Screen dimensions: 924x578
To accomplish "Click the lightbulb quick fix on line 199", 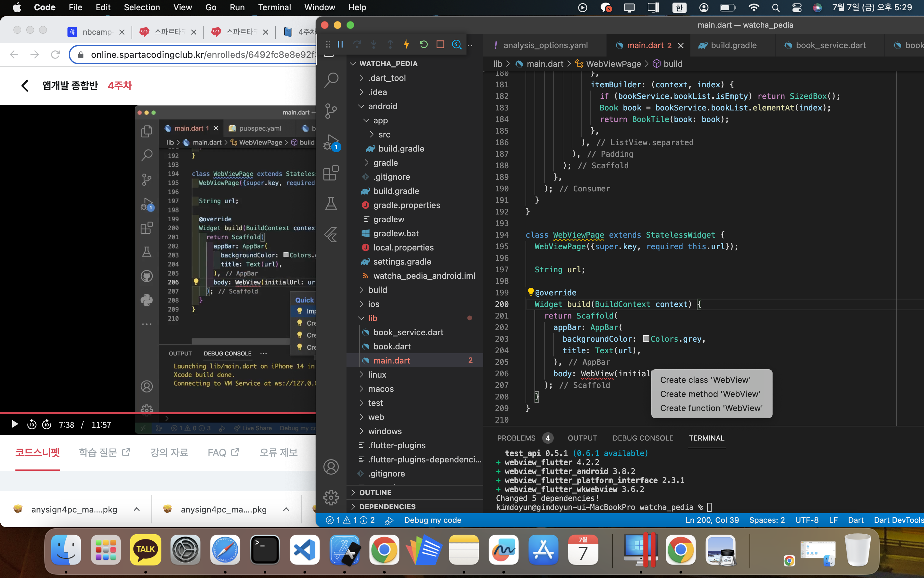I will coord(531,292).
